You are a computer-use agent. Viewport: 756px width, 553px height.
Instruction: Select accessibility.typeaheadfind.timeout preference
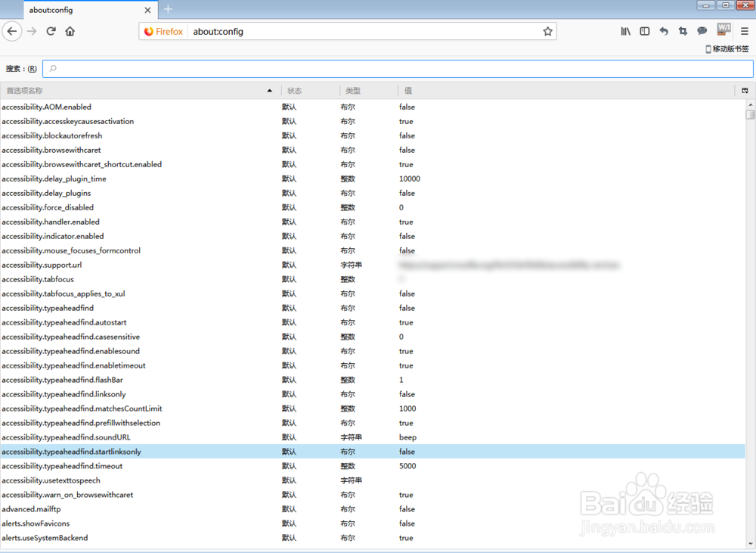[x=372, y=466]
